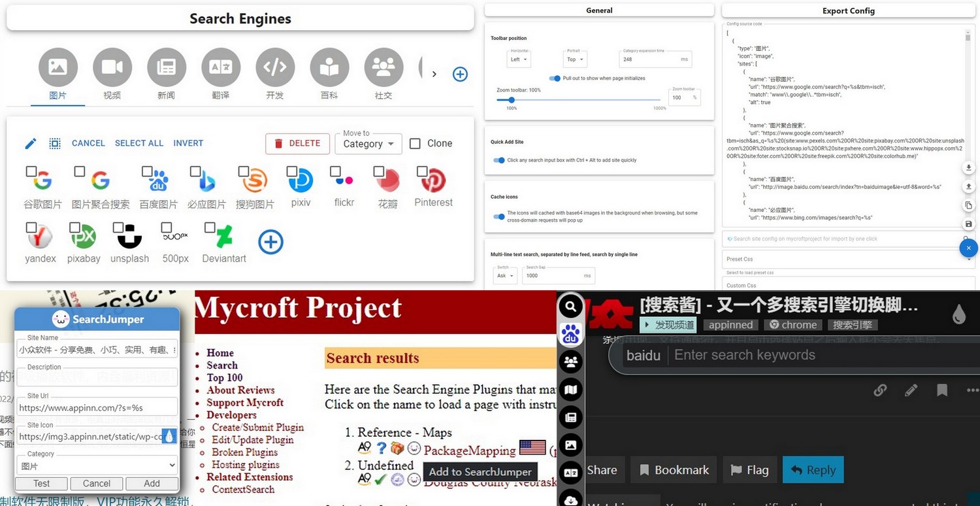Open the 社交 social category

click(384, 67)
